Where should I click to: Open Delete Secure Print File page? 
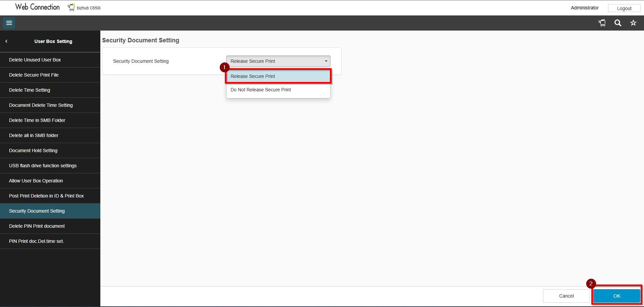(x=34, y=75)
